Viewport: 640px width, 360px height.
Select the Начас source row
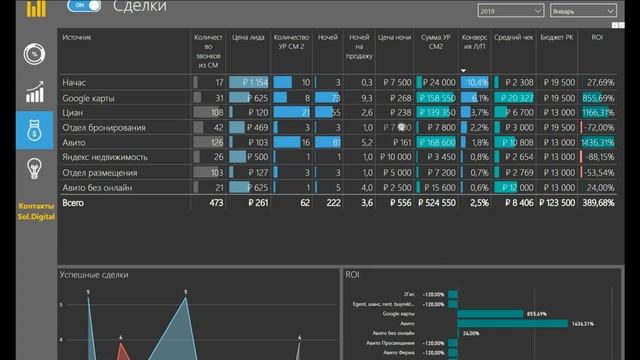pyautogui.click(x=338, y=82)
